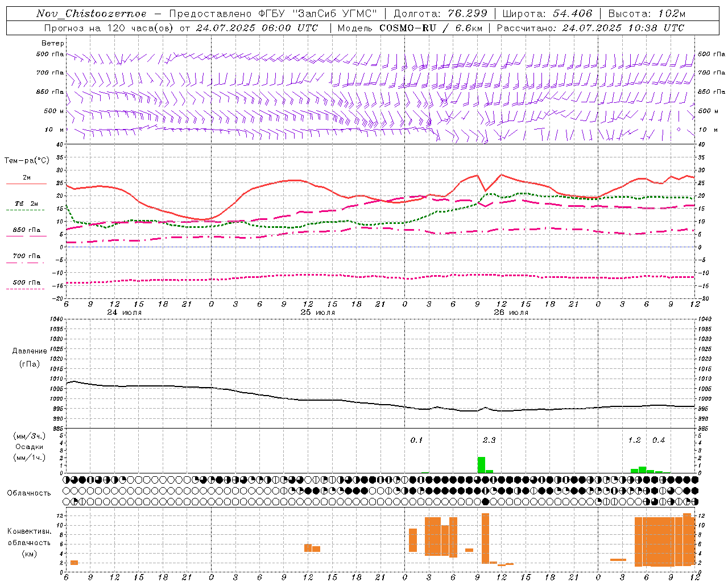Click the (мм/1ч.) unit label

tap(30, 458)
